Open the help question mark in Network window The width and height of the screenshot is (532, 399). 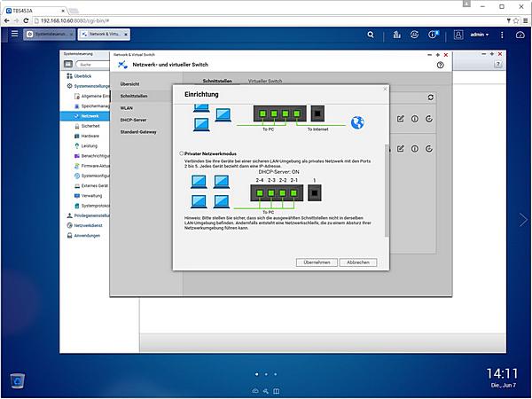pos(440,65)
